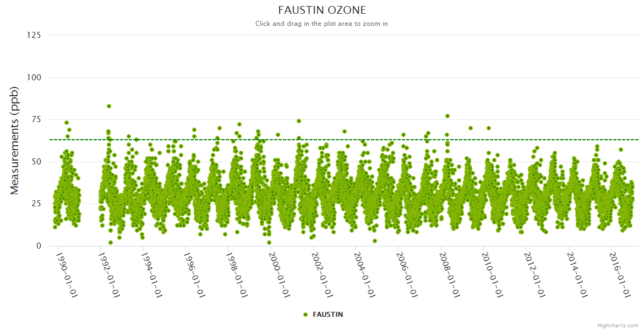The image size is (644, 330).
Task: Click the isolated 70 ppb point in 2009
Action: point(471,128)
